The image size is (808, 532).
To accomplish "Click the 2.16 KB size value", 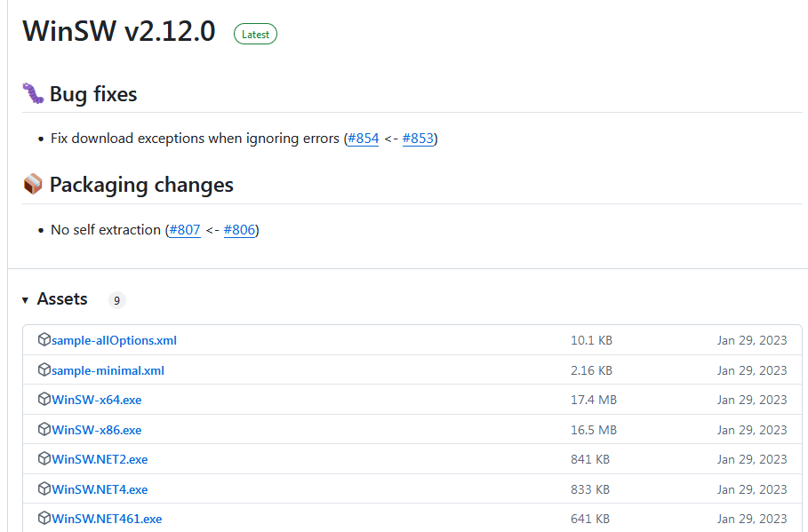I will click(x=592, y=370).
